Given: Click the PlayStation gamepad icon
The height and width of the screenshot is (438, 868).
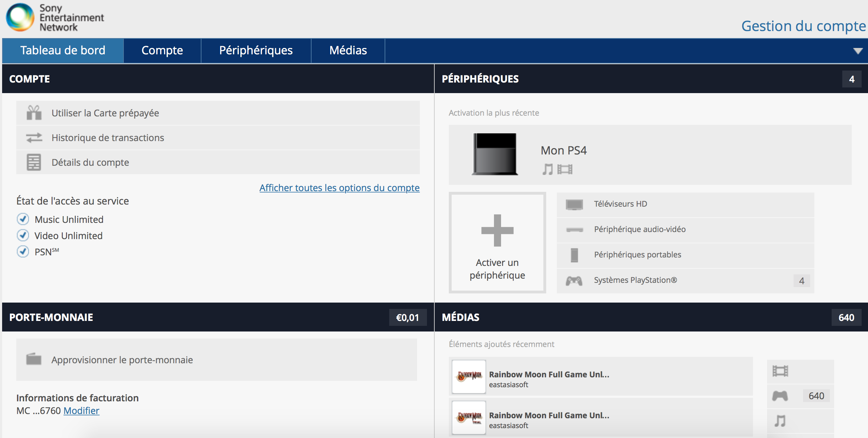Looking at the screenshot, I should point(574,281).
